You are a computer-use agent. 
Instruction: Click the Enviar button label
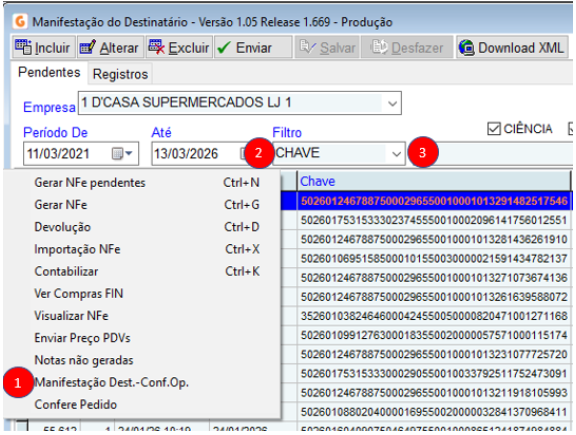[x=253, y=48]
